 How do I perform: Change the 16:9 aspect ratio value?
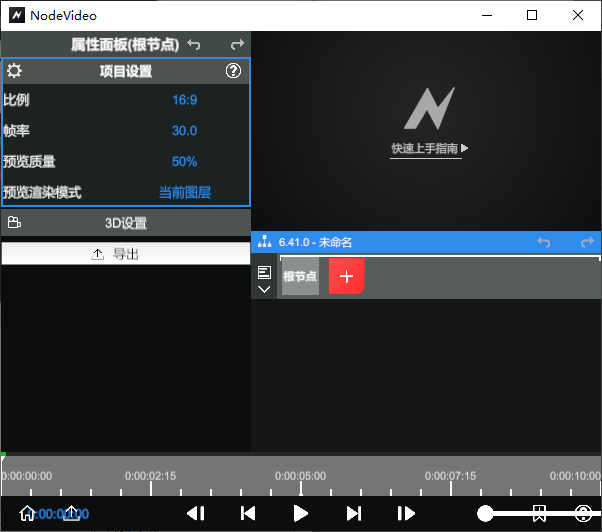pyautogui.click(x=184, y=100)
